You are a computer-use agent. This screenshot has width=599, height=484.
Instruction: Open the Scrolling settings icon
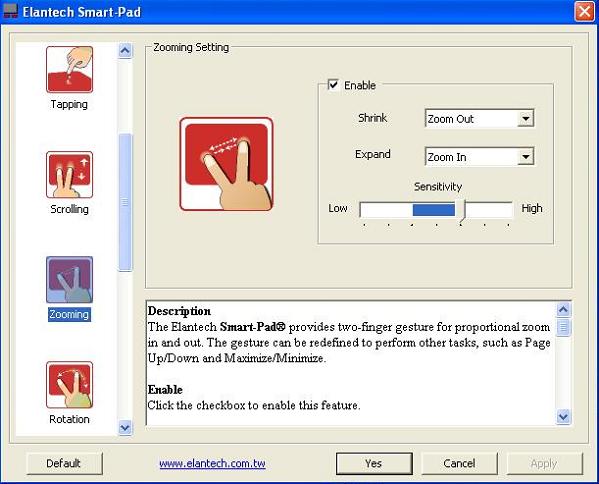[x=69, y=175]
